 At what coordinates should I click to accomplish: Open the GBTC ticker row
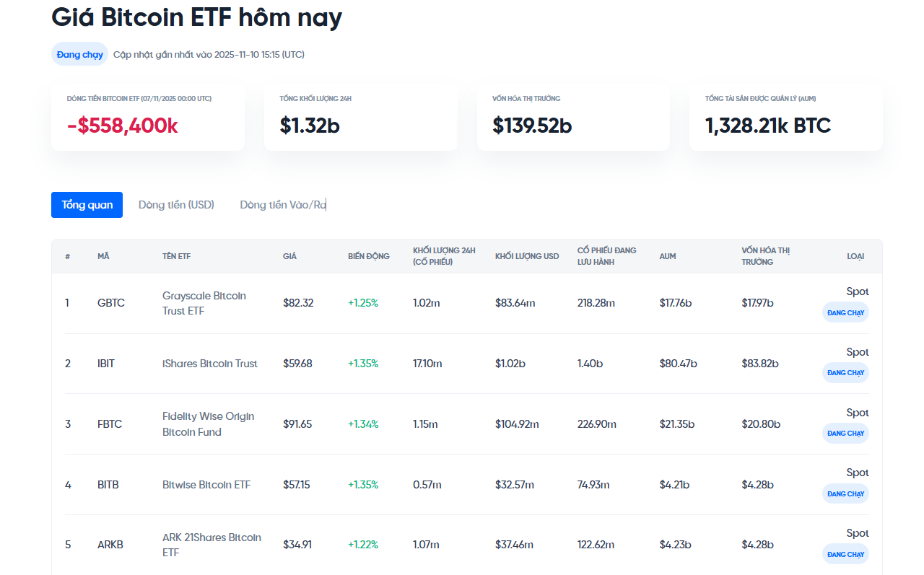pyautogui.click(x=111, y=303)
